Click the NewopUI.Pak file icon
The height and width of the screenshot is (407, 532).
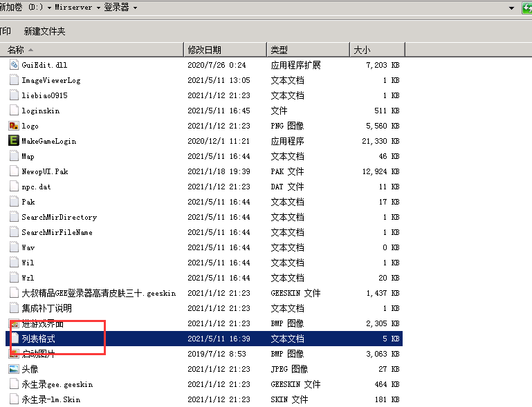(14, 171)
